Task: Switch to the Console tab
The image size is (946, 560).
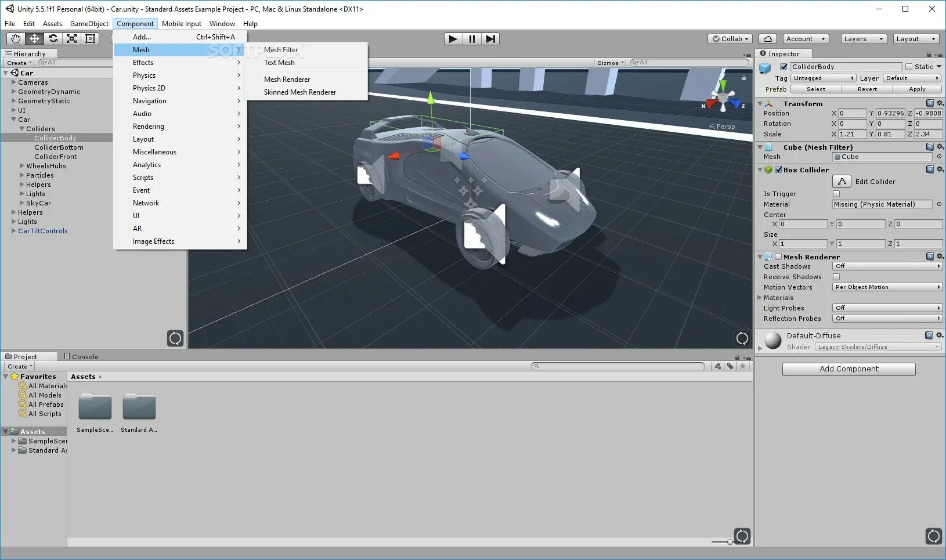Action: tap(81, 356)
